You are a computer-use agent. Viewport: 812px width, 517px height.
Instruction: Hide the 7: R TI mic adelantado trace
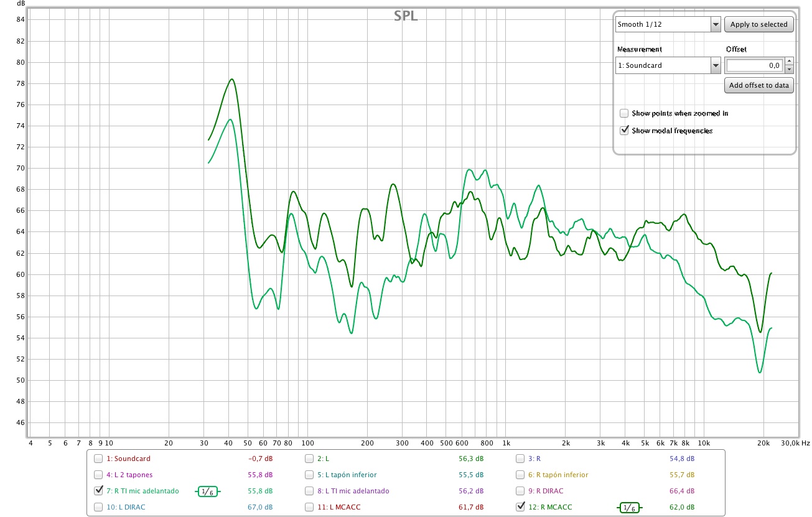point(98,491)
